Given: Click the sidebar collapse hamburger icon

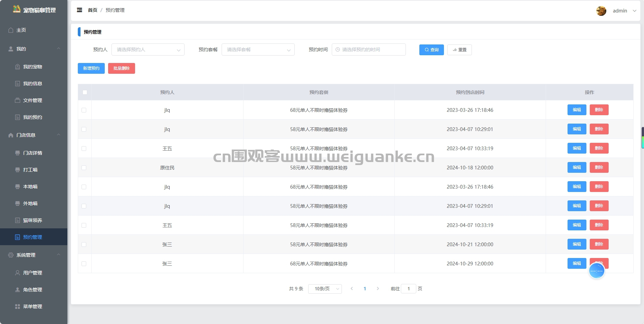Looking at the screenshot, I should click(x=79, y=10).
